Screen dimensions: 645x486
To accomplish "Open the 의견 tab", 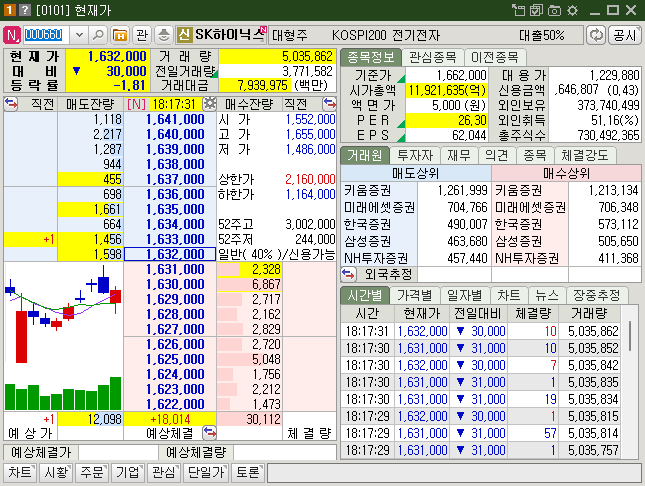I will pos(497,155).
